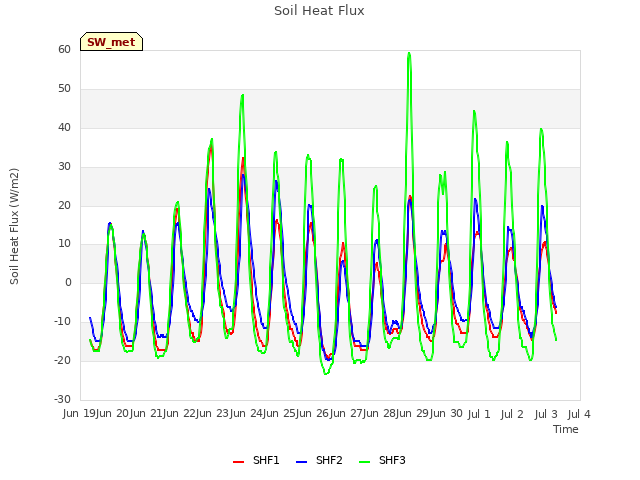Click the 60 y-axis tick label

pyautogui.click(x=64, y=49)
